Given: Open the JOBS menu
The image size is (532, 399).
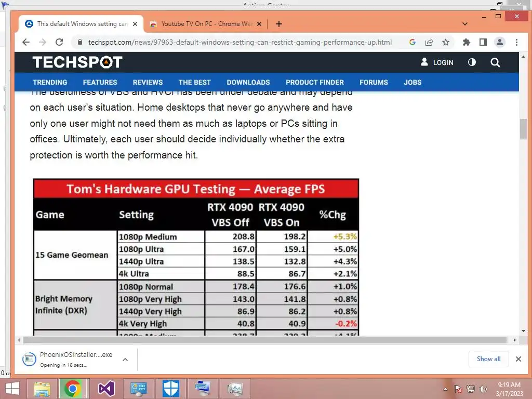Looking at the screenshot, I should [x=413, y=82].
